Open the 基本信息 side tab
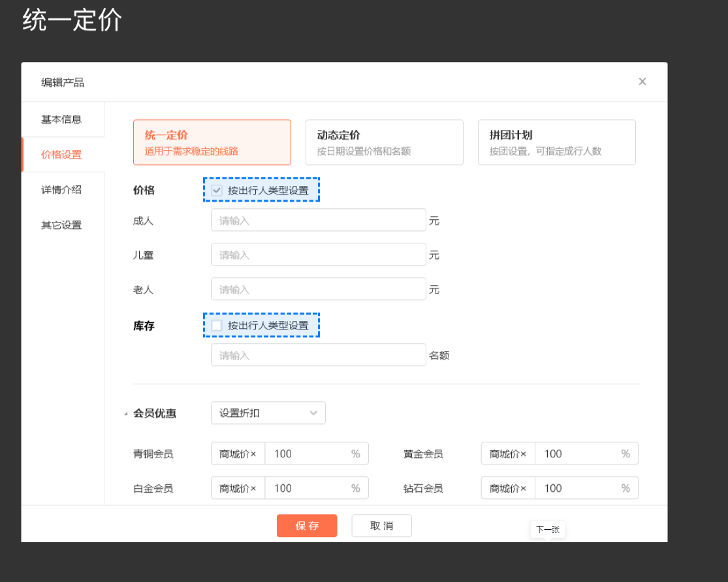The height and width of the screenshot is (582, 728). pyautogui.click(x=63, y=119)
